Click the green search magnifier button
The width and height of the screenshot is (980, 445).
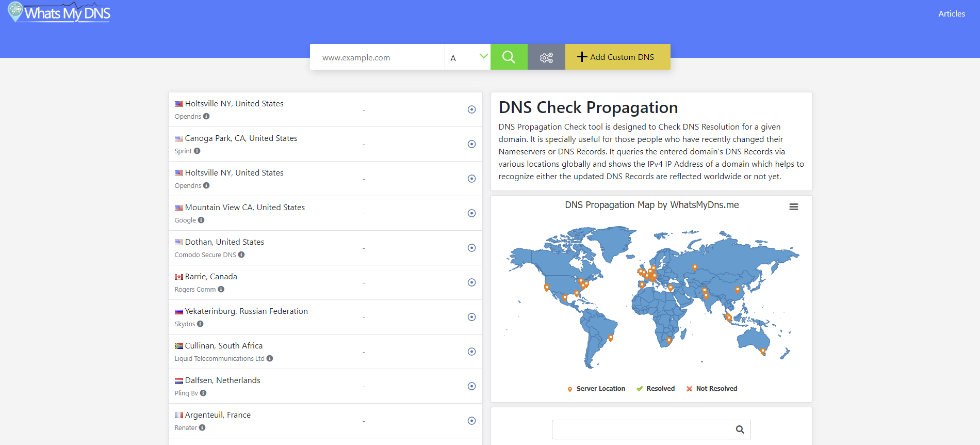pyautogui.click(x=509, y=57)
